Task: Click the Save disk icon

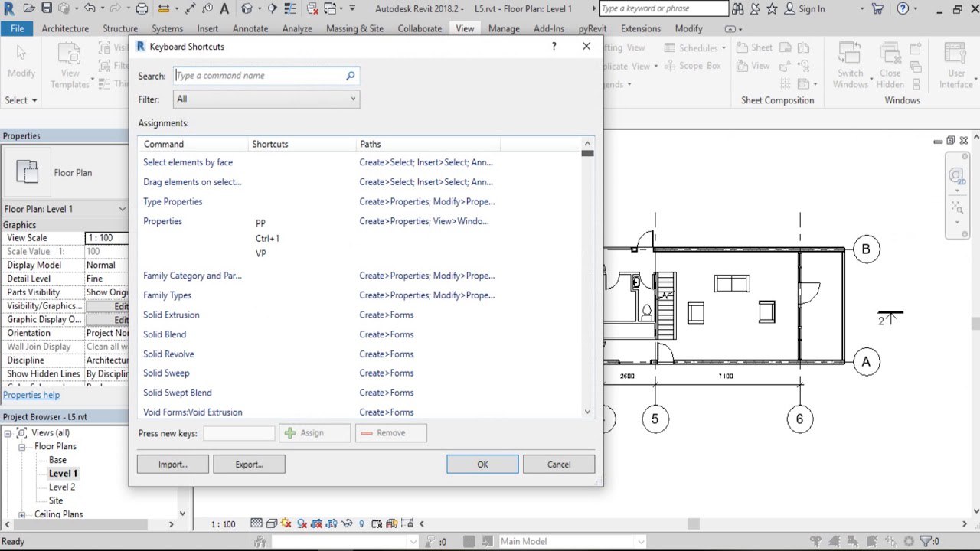Action: click(x=47, y=8)
